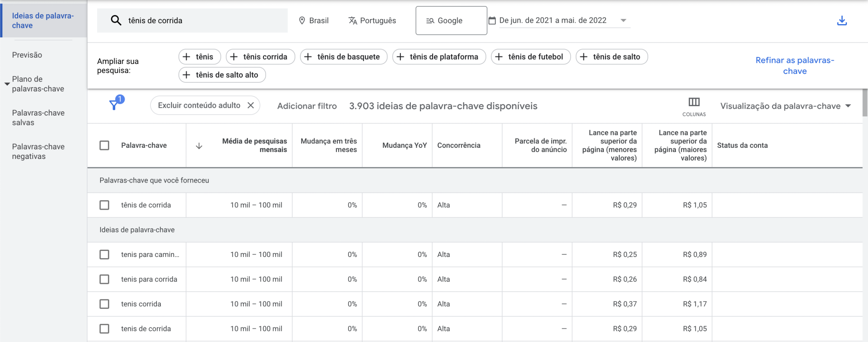This screenshot has width=868, height=342.
Task: Open Visualização da palavra-chave dropdown
Action: coord(785,106)
